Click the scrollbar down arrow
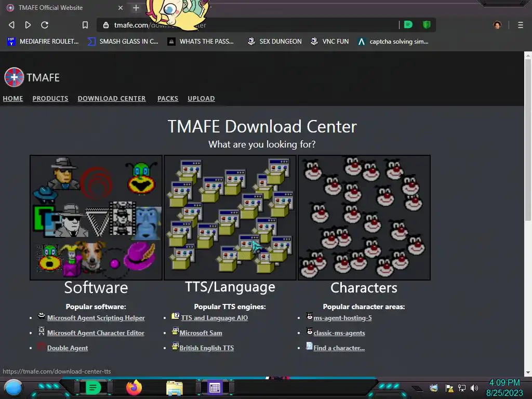Screen dimensions: 532x399 (528, 373)
